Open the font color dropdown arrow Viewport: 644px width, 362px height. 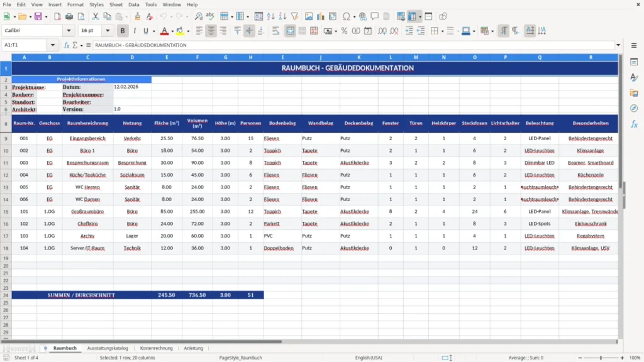pyautogui.click(x=172, y=31)
